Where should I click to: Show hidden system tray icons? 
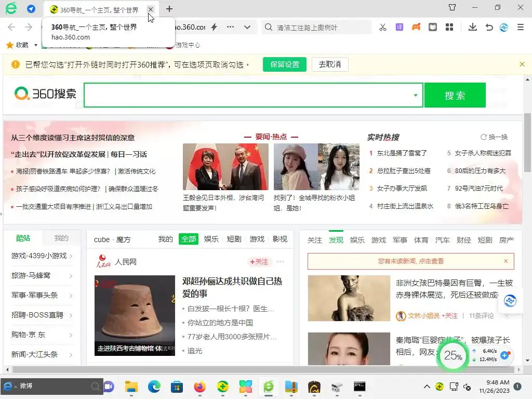click(427, 387)
